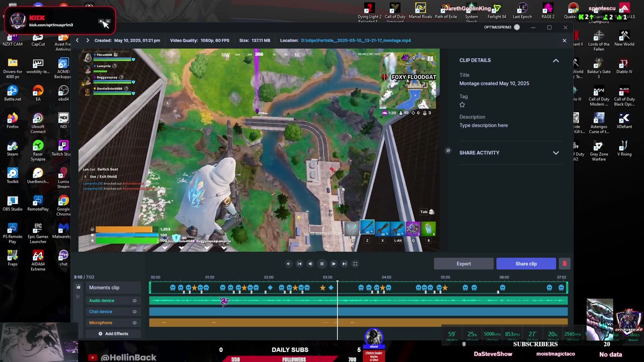Click the game video preview
This screenshot has height=362, width=644.
pyautogui.click(x=259, y=150)
